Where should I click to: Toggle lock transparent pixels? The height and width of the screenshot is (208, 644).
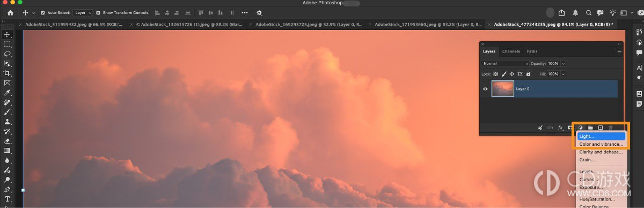click(496, 74)
